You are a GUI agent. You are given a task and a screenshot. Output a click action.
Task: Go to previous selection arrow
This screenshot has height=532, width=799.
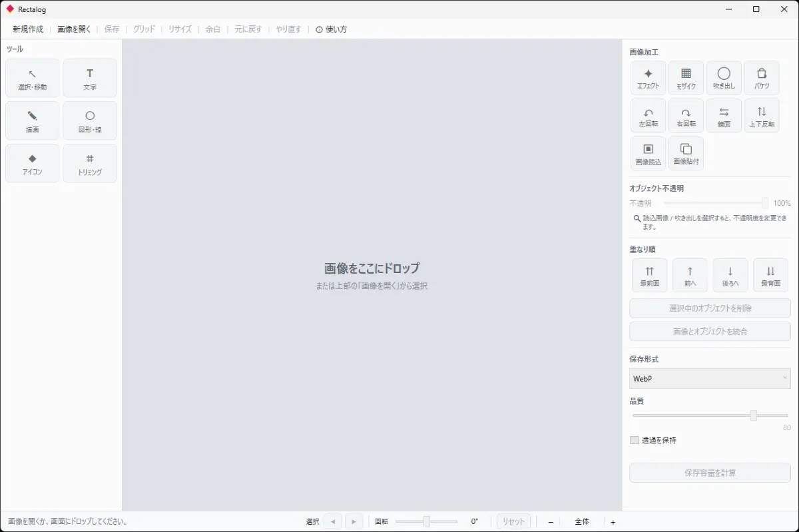333,521
